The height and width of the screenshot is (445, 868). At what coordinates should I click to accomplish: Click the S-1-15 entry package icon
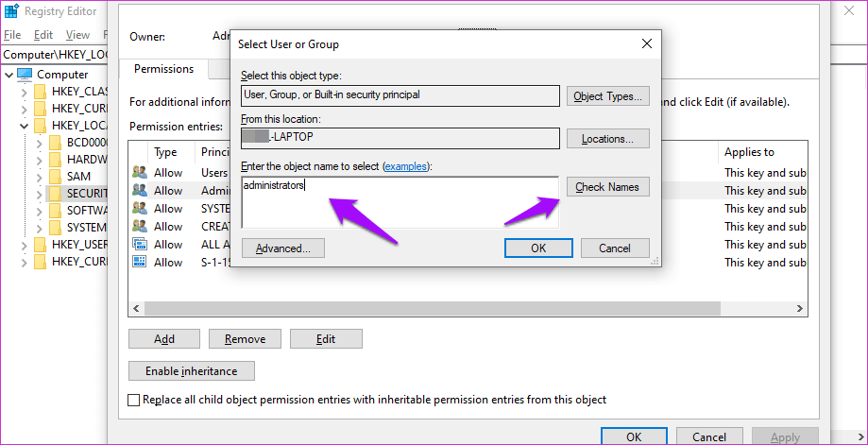click(x=140, y=263)
